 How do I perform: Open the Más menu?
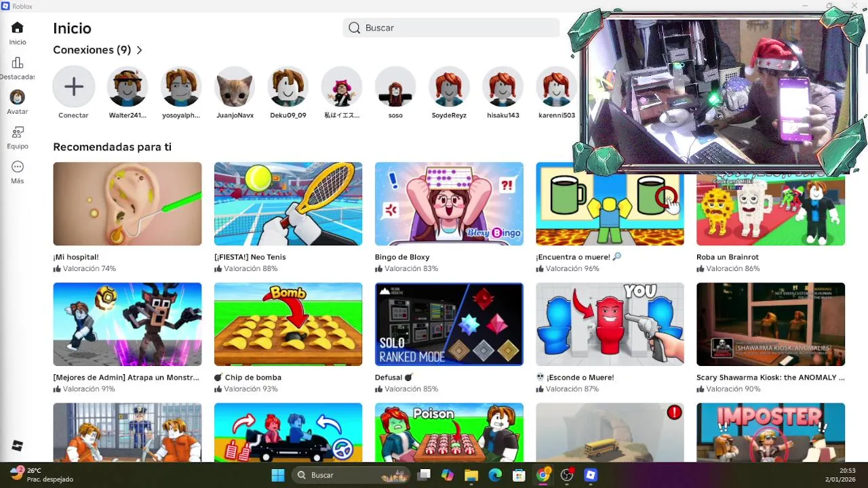(18, 172)
